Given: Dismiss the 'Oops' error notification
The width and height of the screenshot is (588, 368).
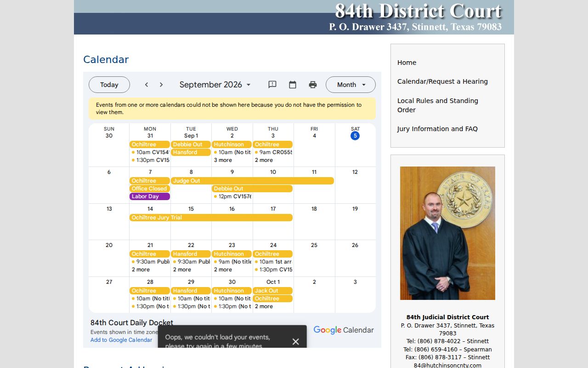Looking at the screenshot, I should 295,341.
